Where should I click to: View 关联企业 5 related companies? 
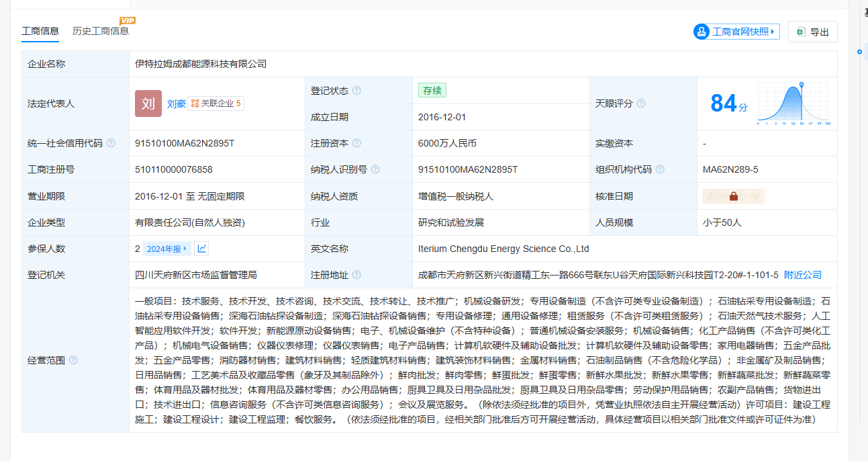click(216, 103)
